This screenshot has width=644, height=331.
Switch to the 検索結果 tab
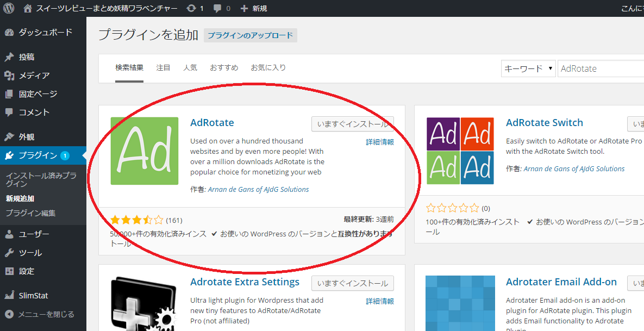[x=129, y=67]
